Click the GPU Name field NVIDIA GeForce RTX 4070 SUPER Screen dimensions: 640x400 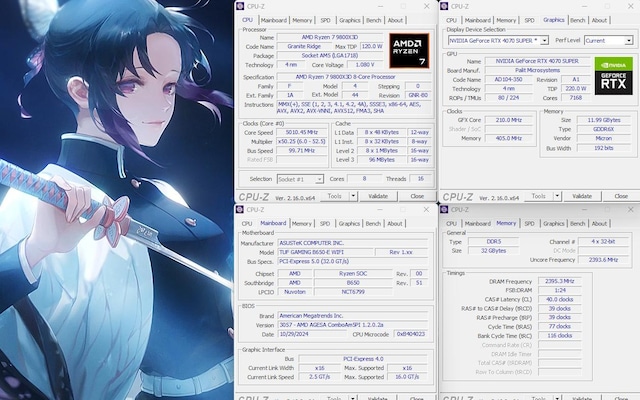coord(537,61)
